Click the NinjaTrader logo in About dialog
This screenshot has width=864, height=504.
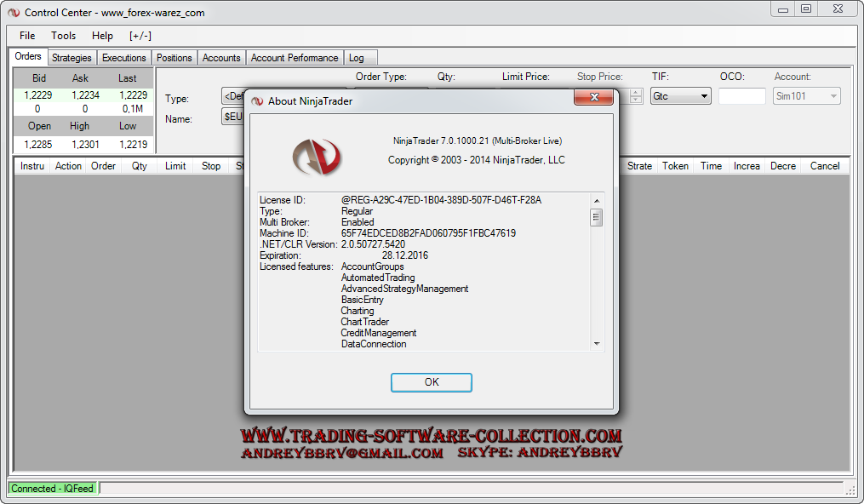(x=316, y=156)
